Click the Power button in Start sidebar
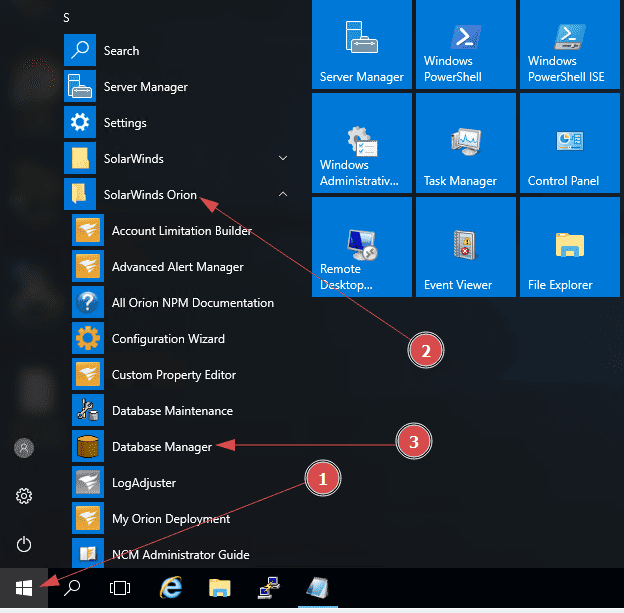Screen dimensions: 624x613 pos(24,544)
